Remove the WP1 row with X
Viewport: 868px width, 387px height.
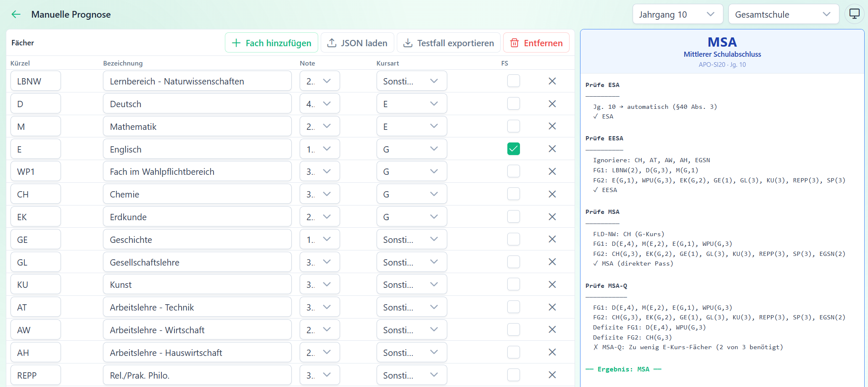[552, 171]
